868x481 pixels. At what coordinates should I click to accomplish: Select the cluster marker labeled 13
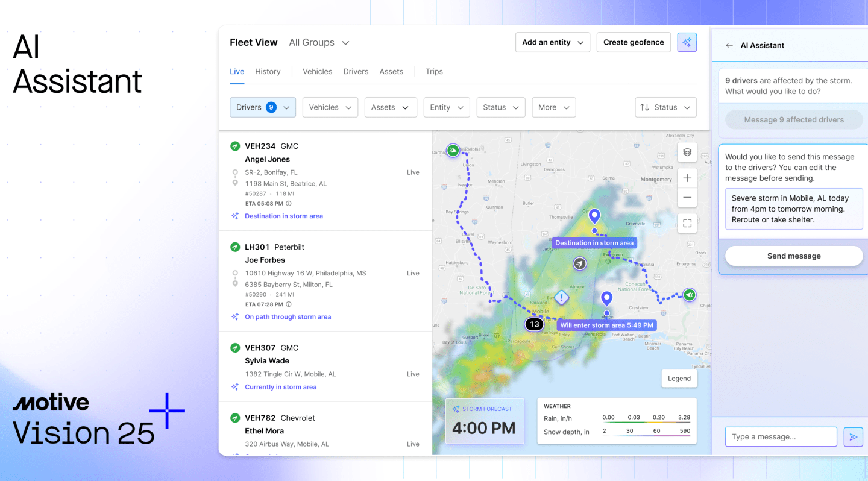tap(534, 324)
